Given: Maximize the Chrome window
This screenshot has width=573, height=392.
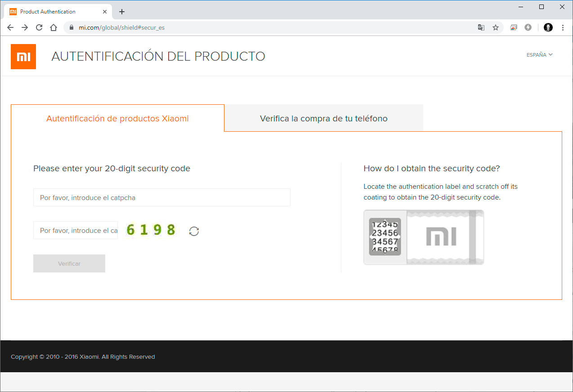Looking at the screenshot, I should click(542, 7).
